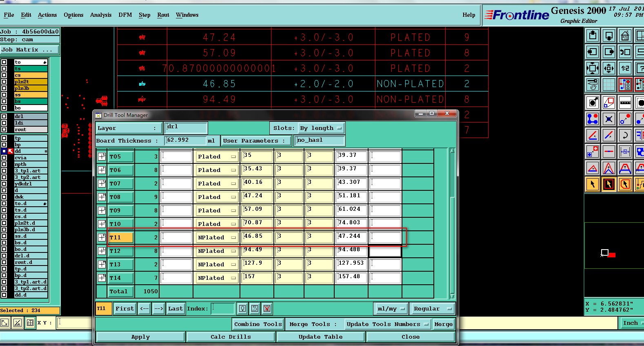644x346 pixels.
Task: Click the Job Matrix button
Action: [29, 49]
